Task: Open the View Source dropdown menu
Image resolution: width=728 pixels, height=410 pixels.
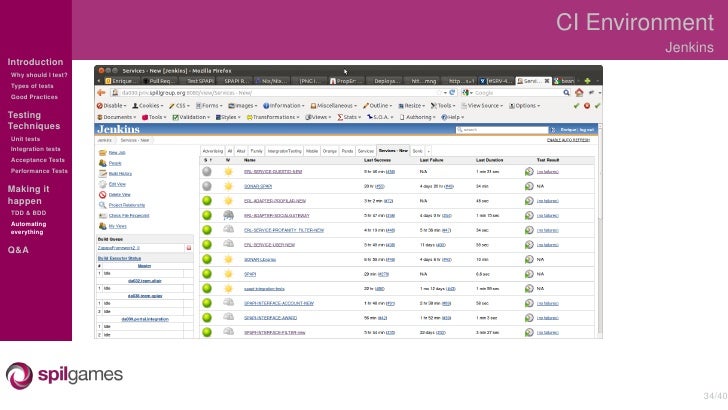Action: click(482, 106)
